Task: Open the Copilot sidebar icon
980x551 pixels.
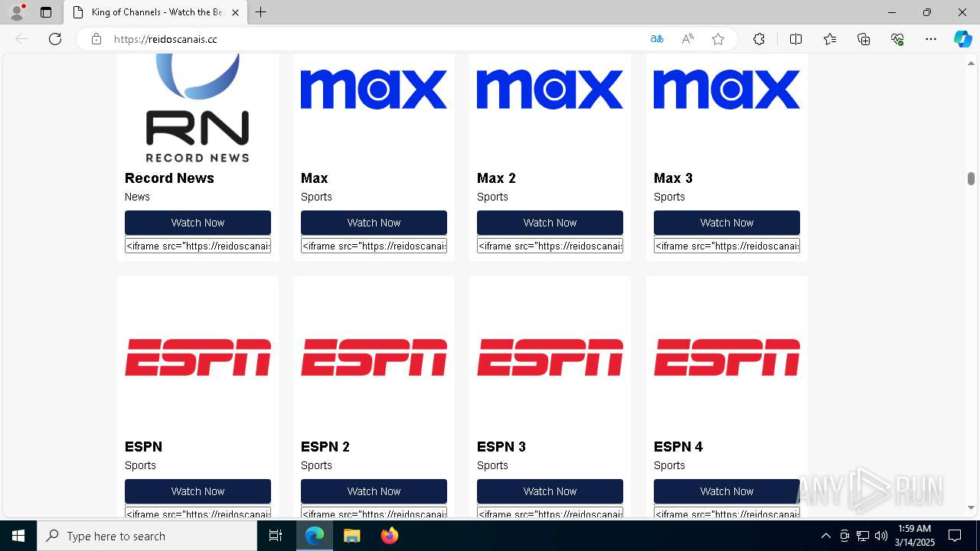Action: click(962, 39)
